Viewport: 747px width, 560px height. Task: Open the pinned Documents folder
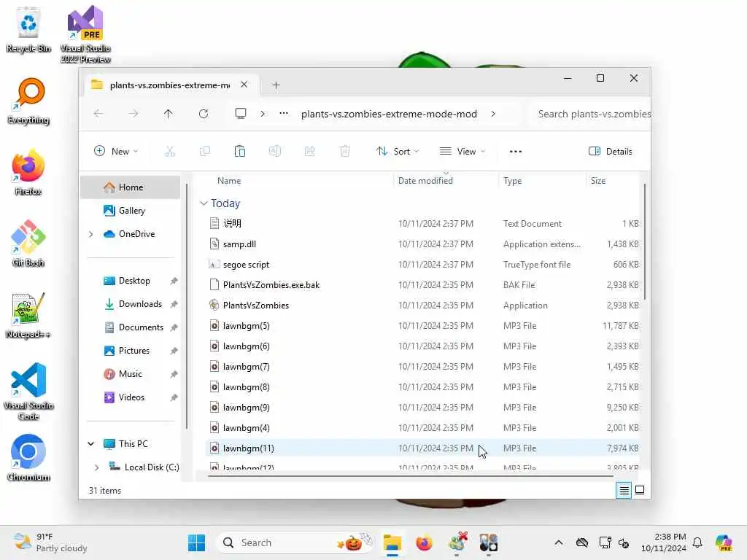pyautogui.click(x=130, y=327)
